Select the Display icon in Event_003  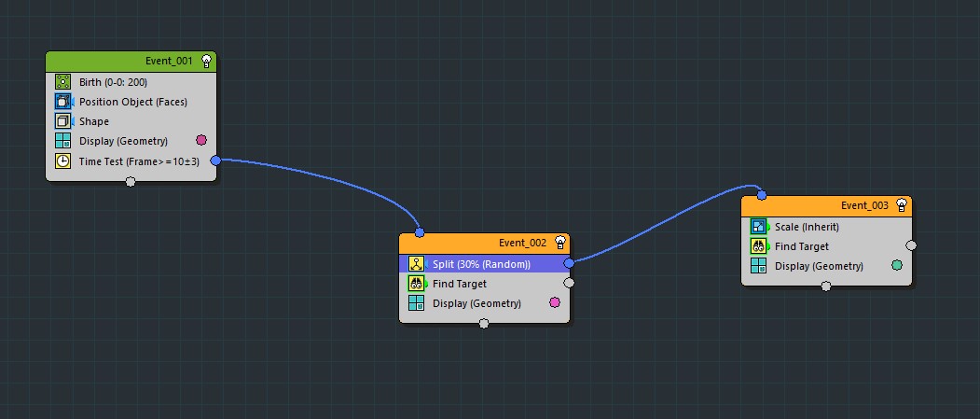pyautogui.click(x=758, y=266)
